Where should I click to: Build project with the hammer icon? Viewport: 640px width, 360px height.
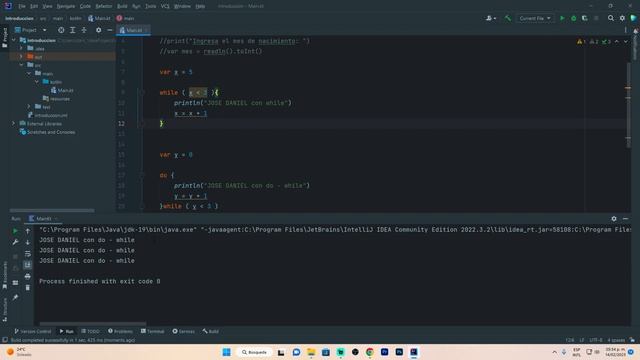[508, 18]
